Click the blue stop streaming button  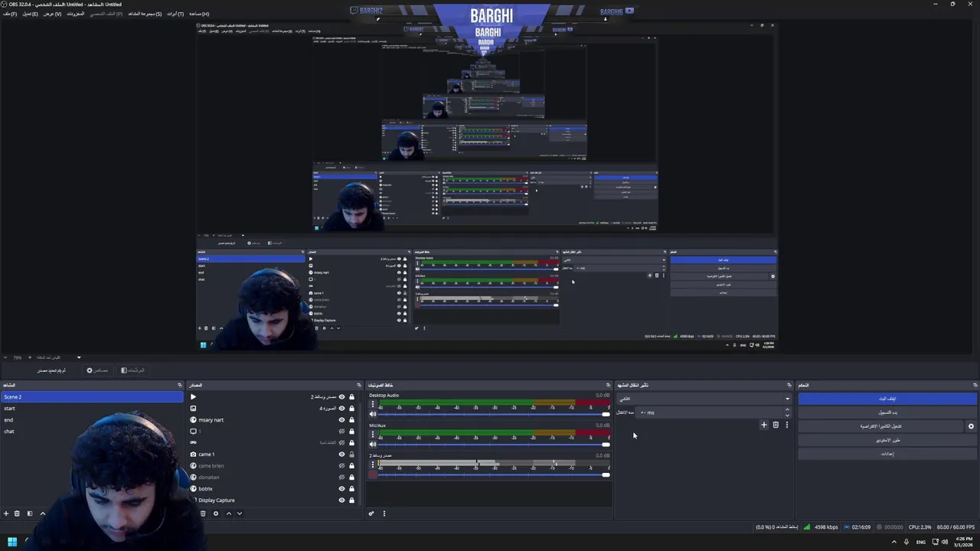887,399
